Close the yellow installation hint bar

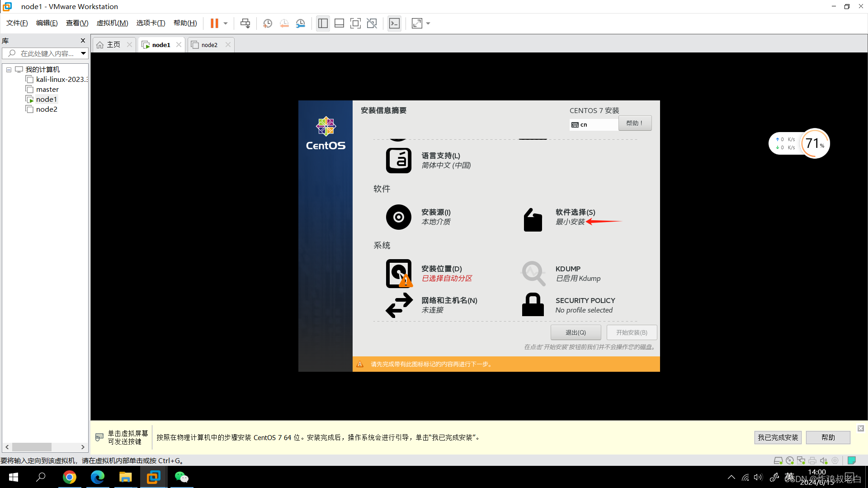coord(860,428)
